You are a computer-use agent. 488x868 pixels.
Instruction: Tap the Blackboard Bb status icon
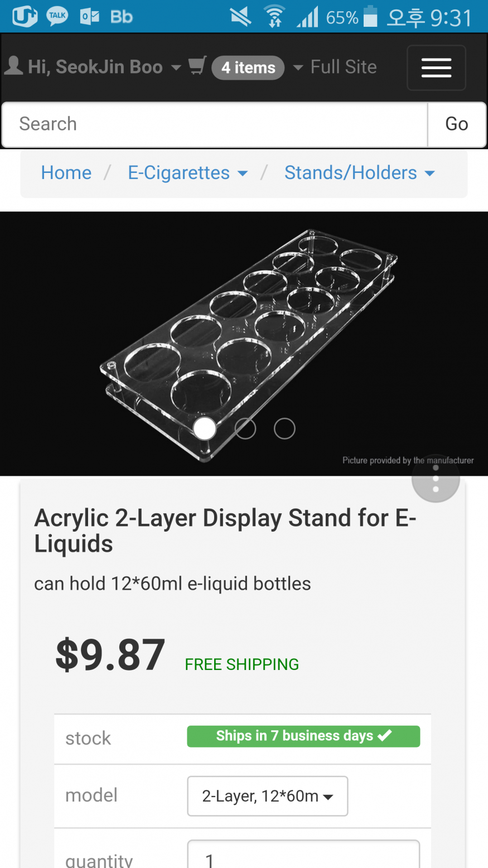[121, 17]
